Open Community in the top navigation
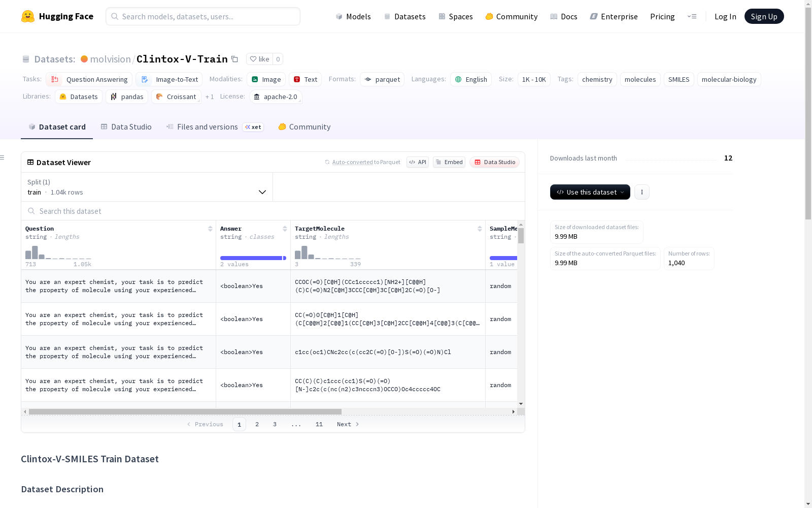 pyautogui.click(x=512, y=16)
